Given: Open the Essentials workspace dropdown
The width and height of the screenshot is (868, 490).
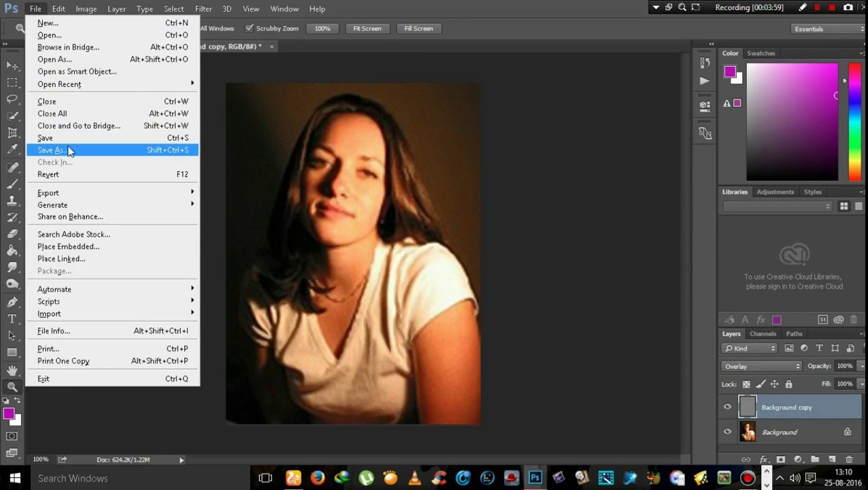Looking at the screenshot, I should (x=828, y=29).
